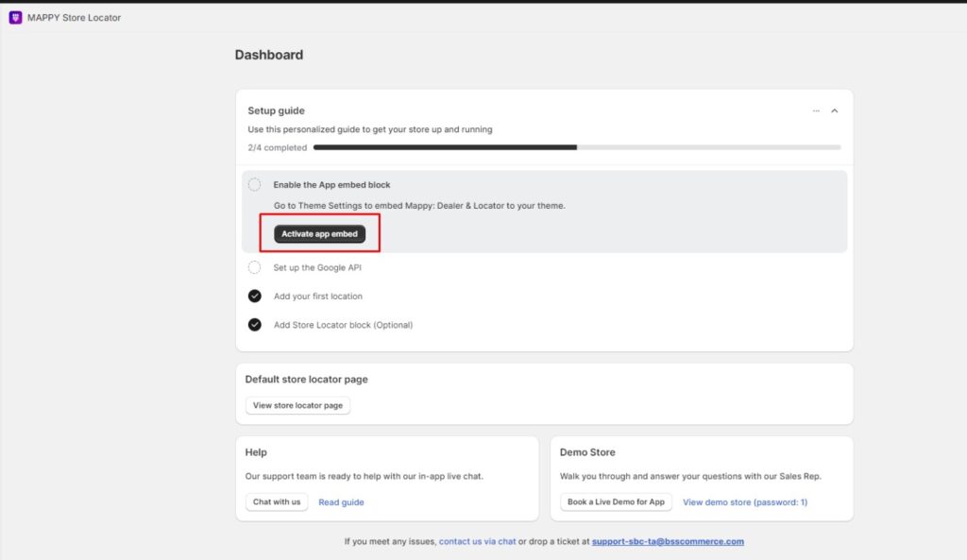Image resolution: width=967 pixels, height=560 pixels.
Task: Open the Setup guide three-dots menu
Action: point(816,111)
